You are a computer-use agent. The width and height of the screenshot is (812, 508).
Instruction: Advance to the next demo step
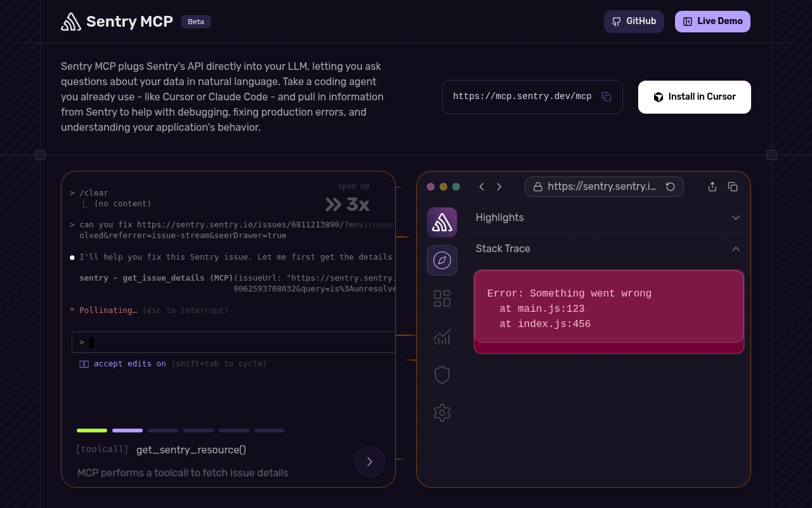(370, 462)
